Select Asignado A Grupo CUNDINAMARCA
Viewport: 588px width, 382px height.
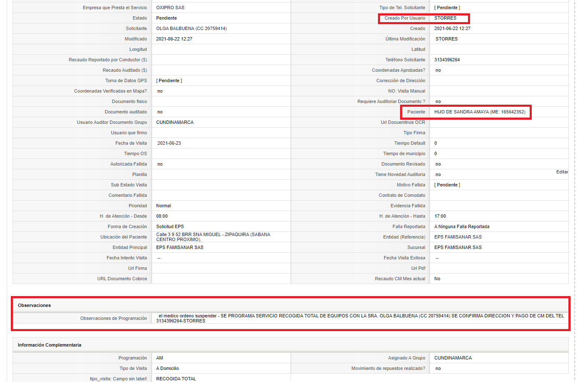click(453, 358)
